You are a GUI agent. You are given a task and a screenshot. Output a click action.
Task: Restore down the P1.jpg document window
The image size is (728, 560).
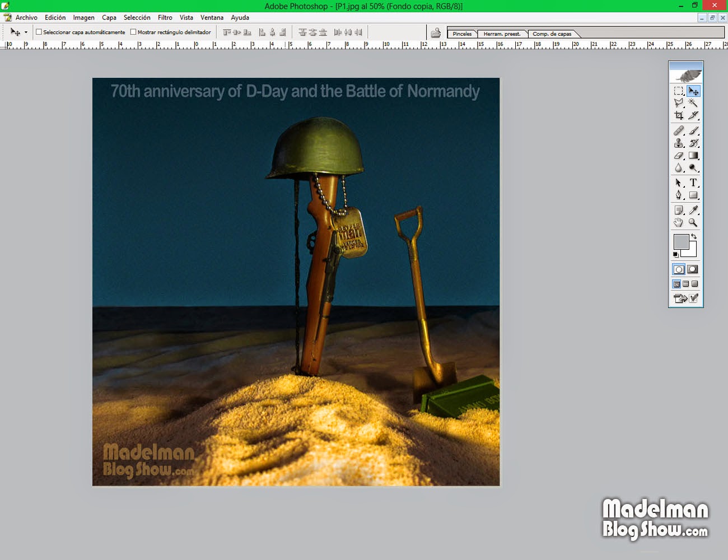(x=712, y=18)
